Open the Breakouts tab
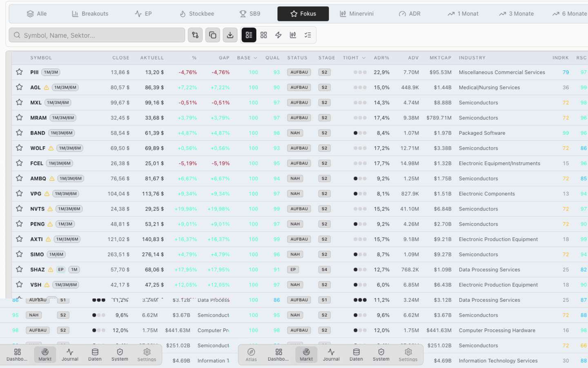 (90, 13)
